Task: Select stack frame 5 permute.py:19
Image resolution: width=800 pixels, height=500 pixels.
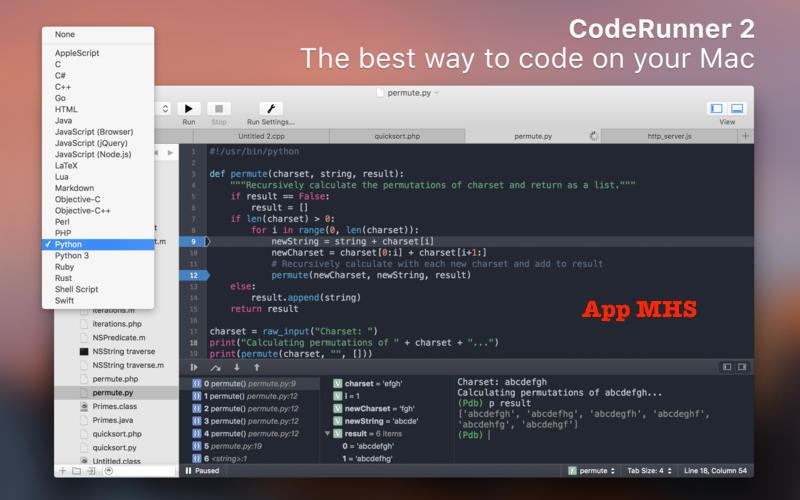Action: pyautogui.click(x=249, y=446)
